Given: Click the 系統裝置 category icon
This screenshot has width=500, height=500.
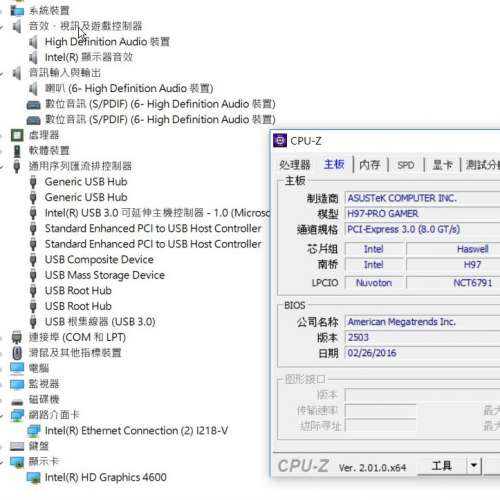Looking at the screenshot, I should 17,10.
